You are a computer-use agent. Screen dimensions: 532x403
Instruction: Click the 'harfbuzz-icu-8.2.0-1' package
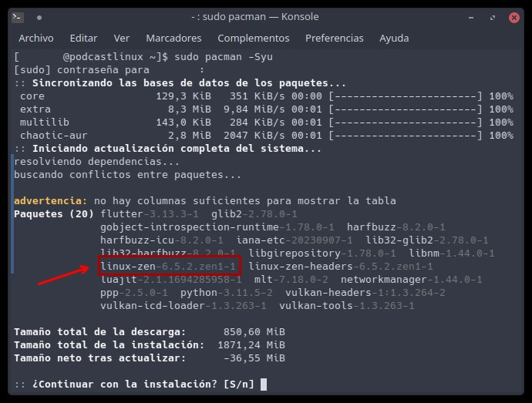tap(162, 240)
